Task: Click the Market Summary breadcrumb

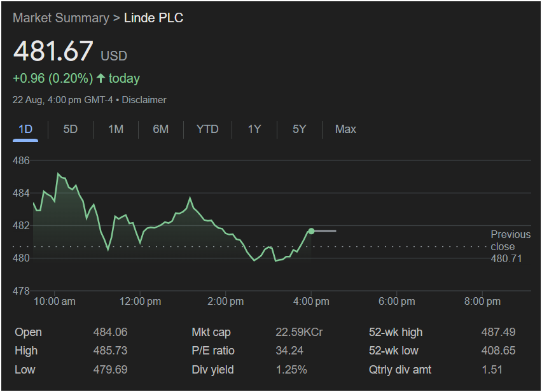Action: pyautogui.click(x=60, y=18)
